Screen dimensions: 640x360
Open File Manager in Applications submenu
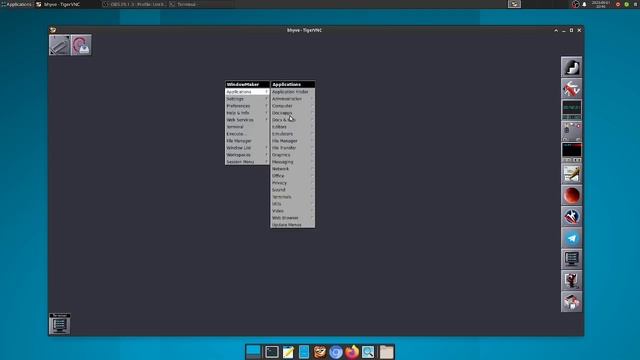292,141
